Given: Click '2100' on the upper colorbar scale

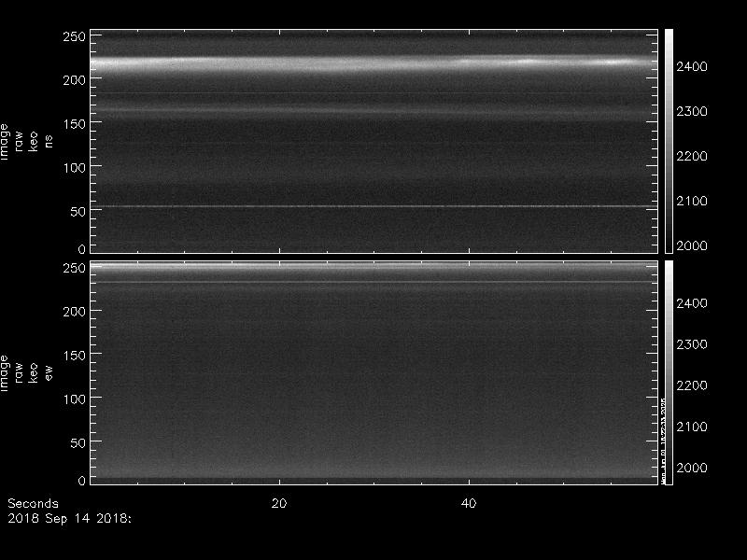Looking at the screenshot, I should pyautogui.click(x=692, y=201).
